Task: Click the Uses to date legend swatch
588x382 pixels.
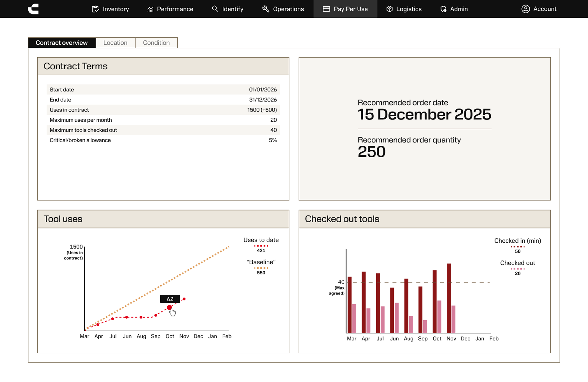Action: [x=261, y=246]
